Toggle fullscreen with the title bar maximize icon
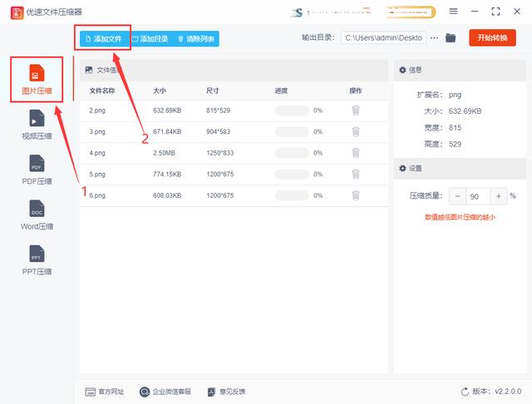This screenshot has width=532, height=404. [x=495, y=11]
